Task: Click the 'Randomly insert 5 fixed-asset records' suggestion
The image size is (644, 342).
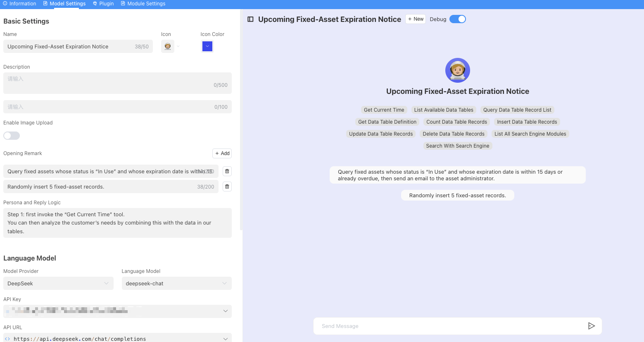Action: 457,195
